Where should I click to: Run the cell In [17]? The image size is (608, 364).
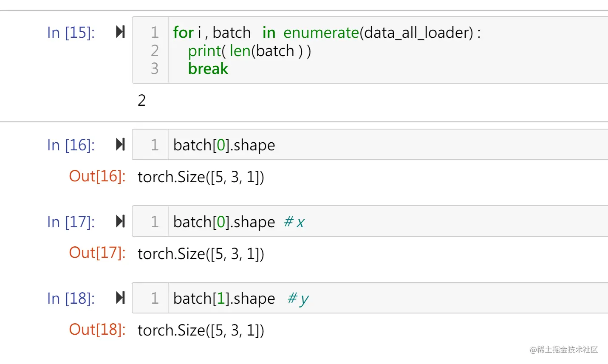120,221
